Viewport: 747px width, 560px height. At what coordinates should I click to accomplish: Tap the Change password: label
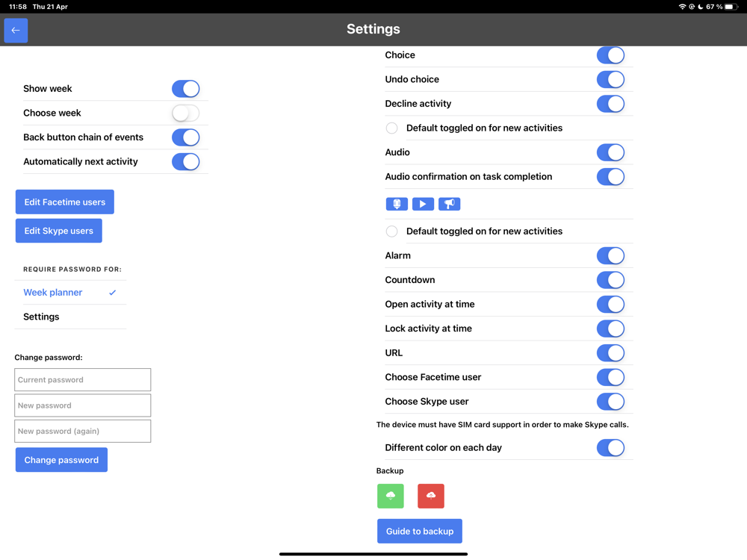pyautogui.click(x=48, y=358)
